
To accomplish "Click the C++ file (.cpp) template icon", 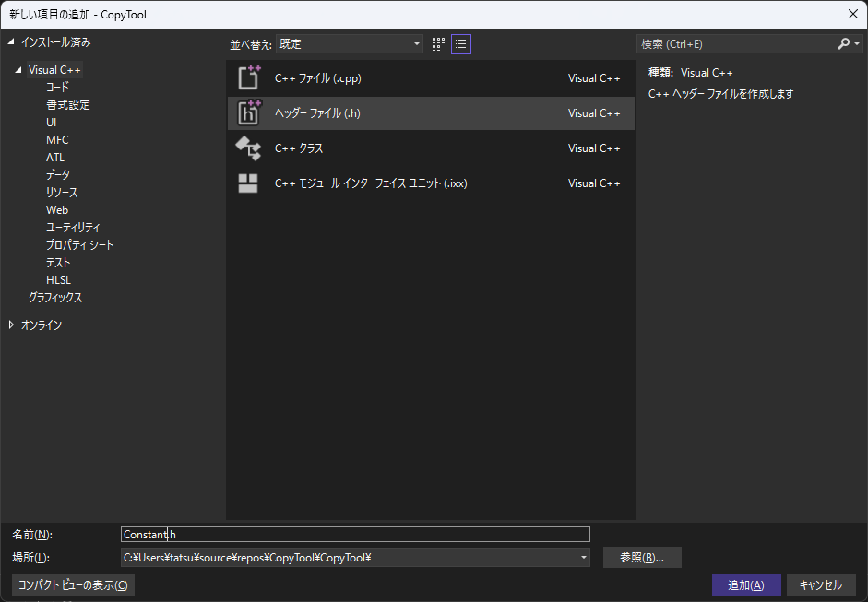I will 248,78.
